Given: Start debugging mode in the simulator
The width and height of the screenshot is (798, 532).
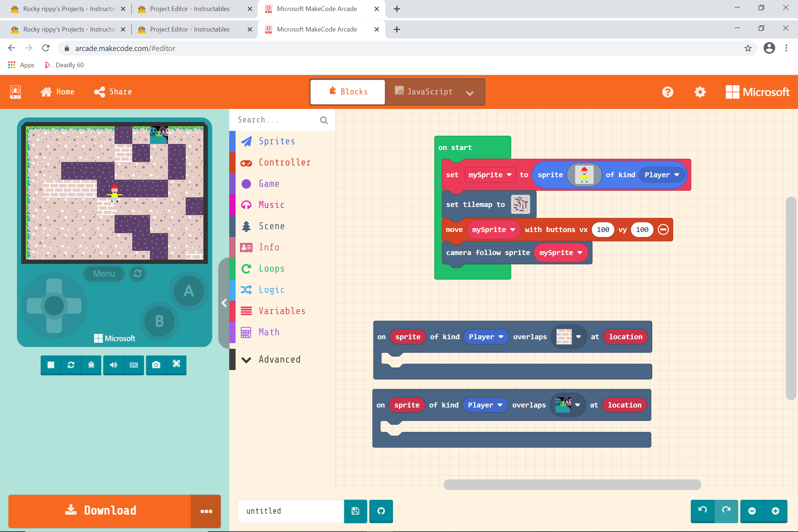Looking at the screenshot, I should [91, 365].
